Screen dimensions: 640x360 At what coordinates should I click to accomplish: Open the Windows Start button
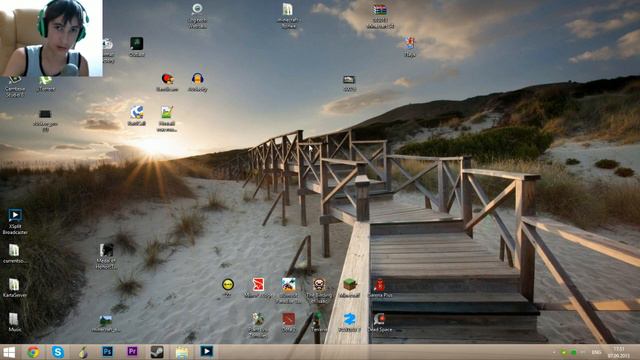(9, 352)
